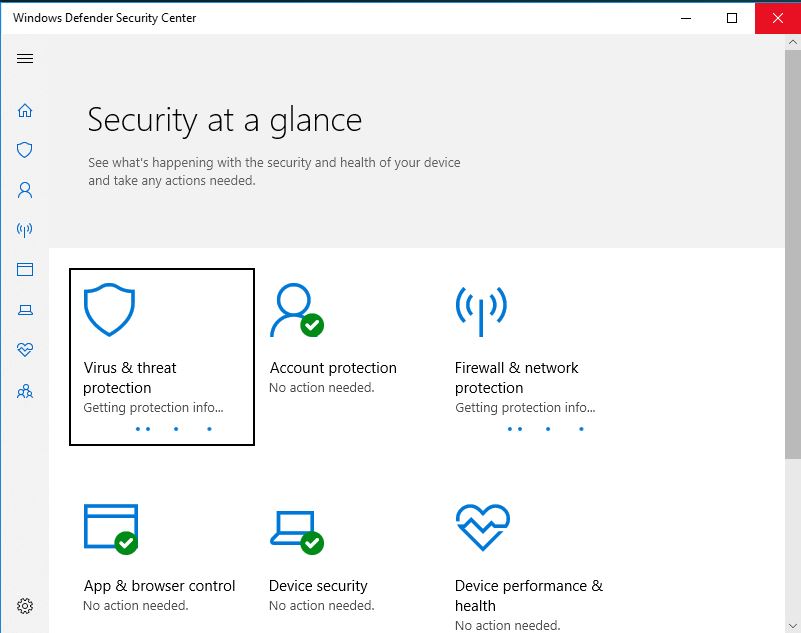This screenshot has width=801, height=633.
Task: Click the large App & browser control icon
Action: point(110,528)
